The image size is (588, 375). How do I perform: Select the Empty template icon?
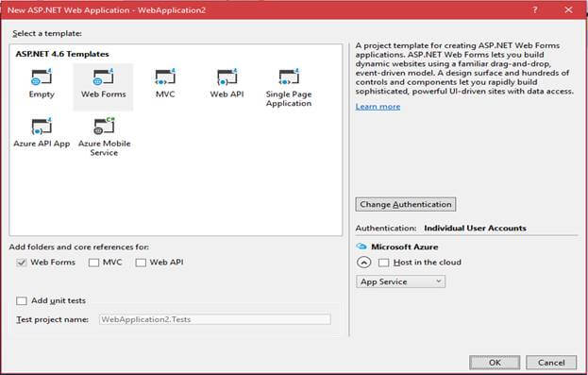[x=42, y=77]
